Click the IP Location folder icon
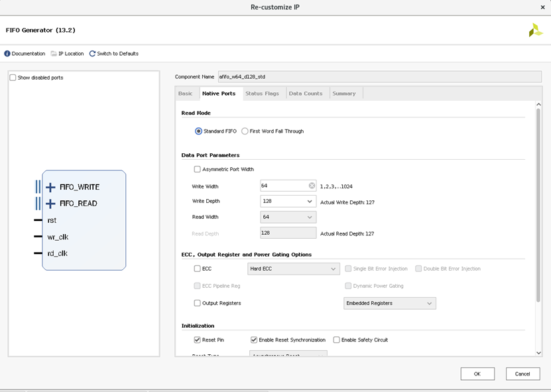This screenshot has height=392, width=551. coord(54,54)
